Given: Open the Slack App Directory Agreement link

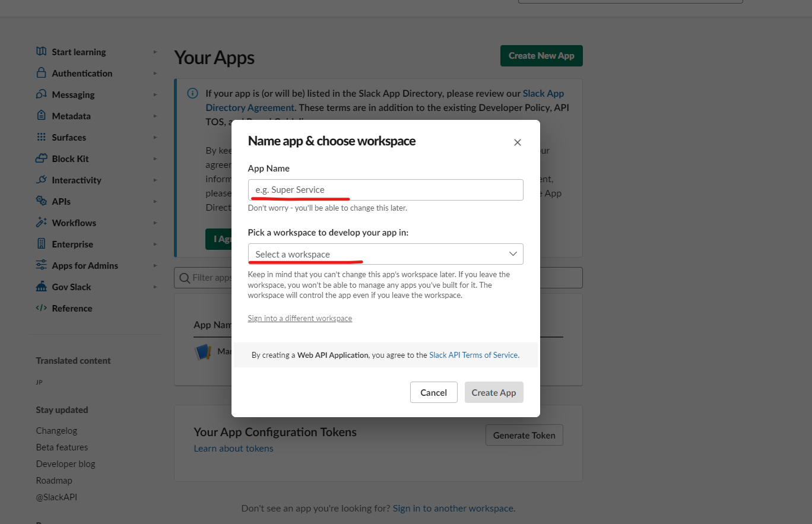Looking at the screenshot, I should tap(385, 100).
